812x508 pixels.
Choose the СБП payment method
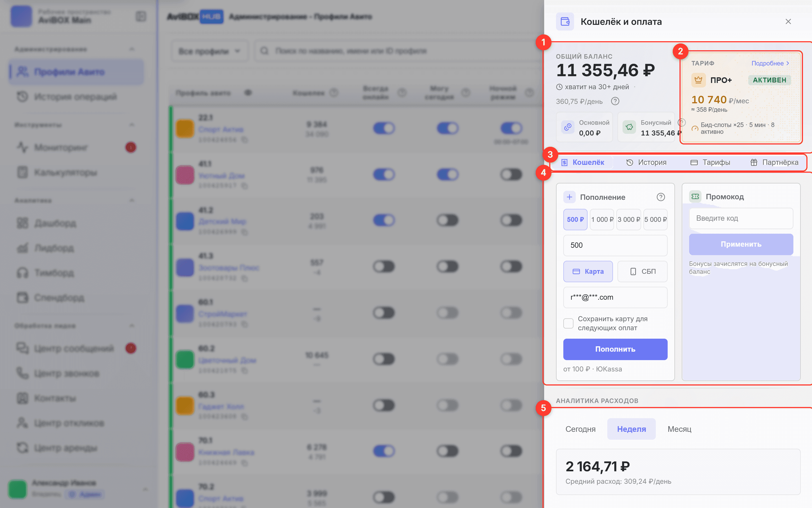tap(643, 271)
